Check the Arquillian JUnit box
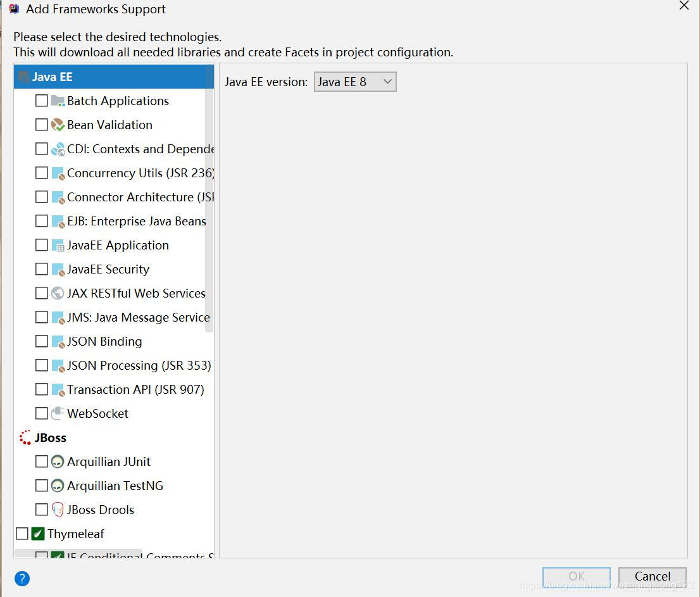 click(42, 462)
